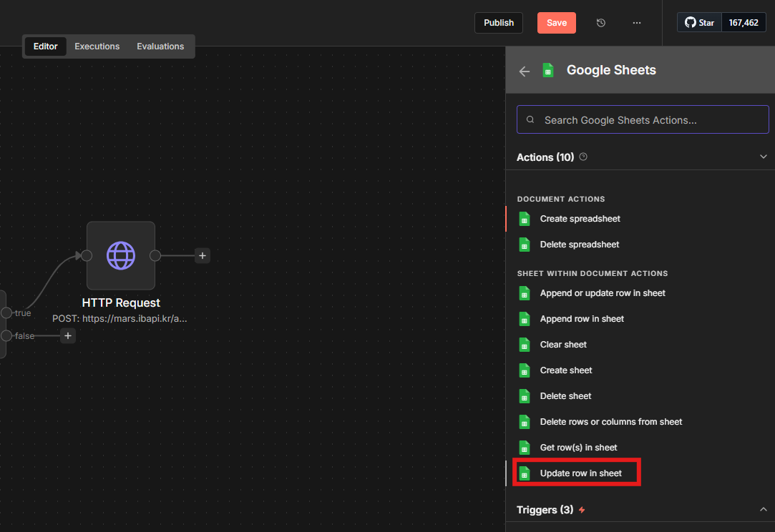Choose Create spreadsheet action
Image resolution: width=775 pixels, height=532 pixels.
pyautogui.click(x=580, y=219)
